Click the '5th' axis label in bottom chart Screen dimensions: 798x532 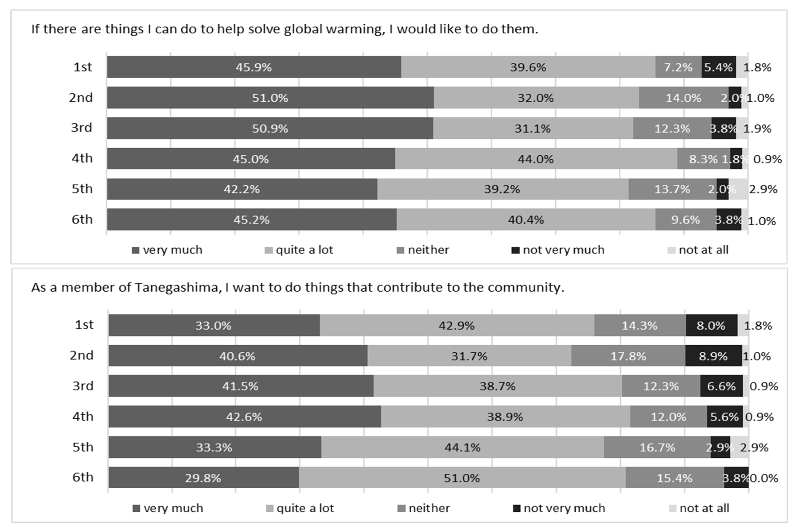83,447
